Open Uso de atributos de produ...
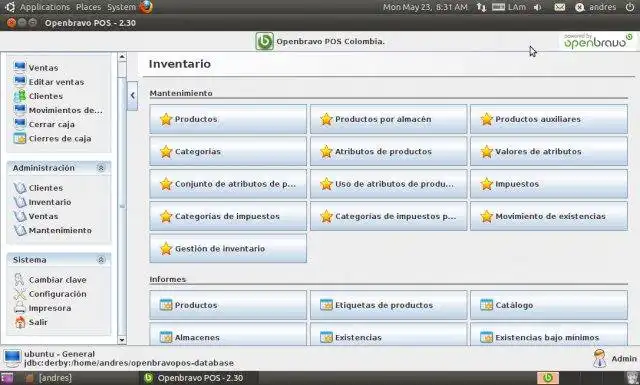Screen dimensions: 640x385 point(389,184)
